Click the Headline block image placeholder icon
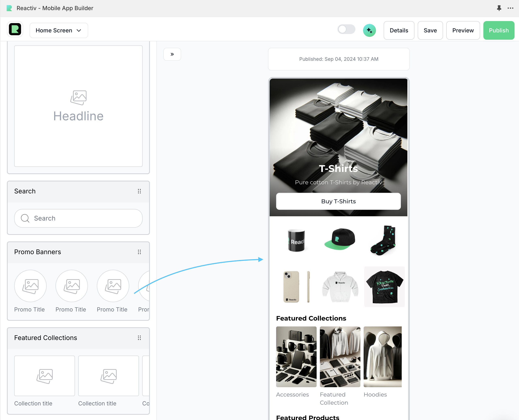 pyautogui.click(x=78, y=97)
